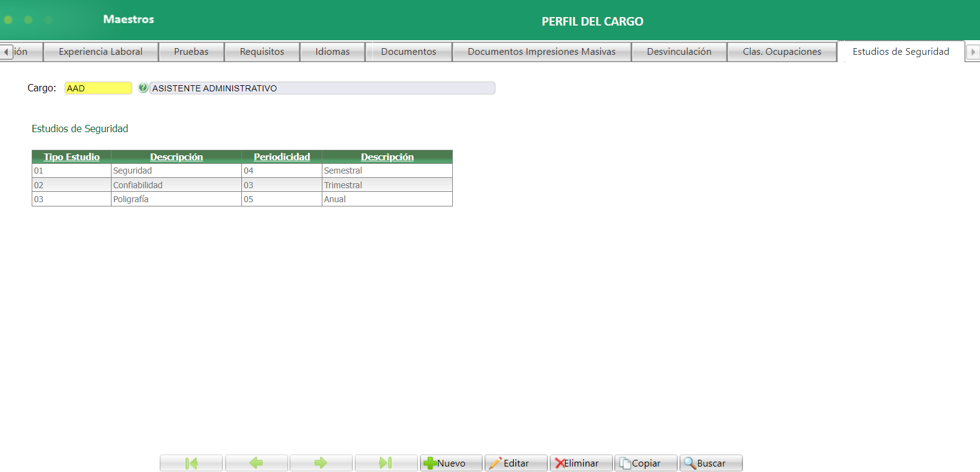Click the Nuevo button to add a record

click(451, 463)
